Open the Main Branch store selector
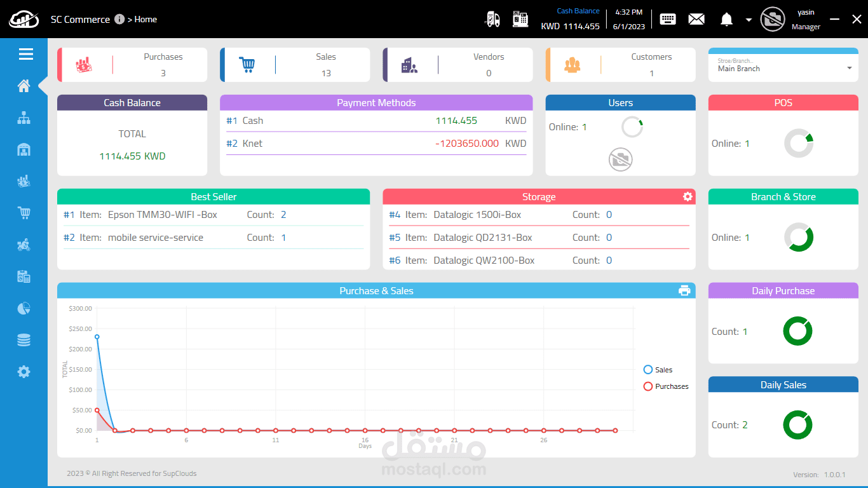This screenshot has width=868, height=488. tap(783, 68)
